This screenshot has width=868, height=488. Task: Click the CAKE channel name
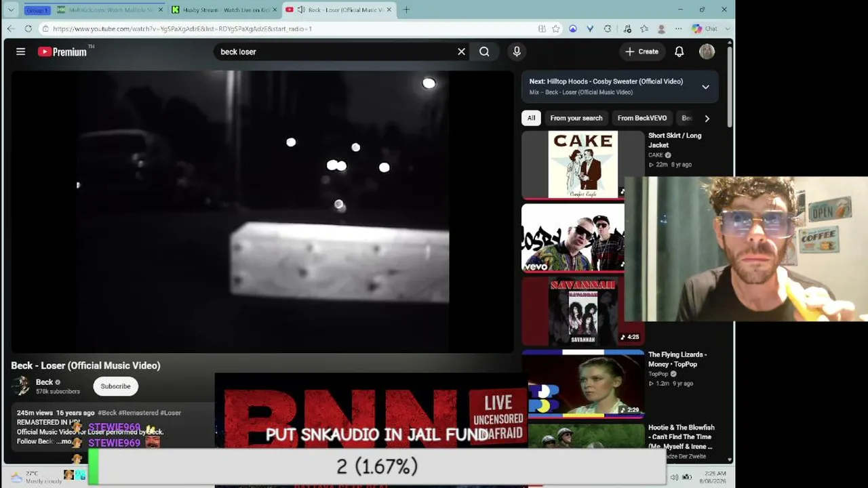tap(656, 155)
